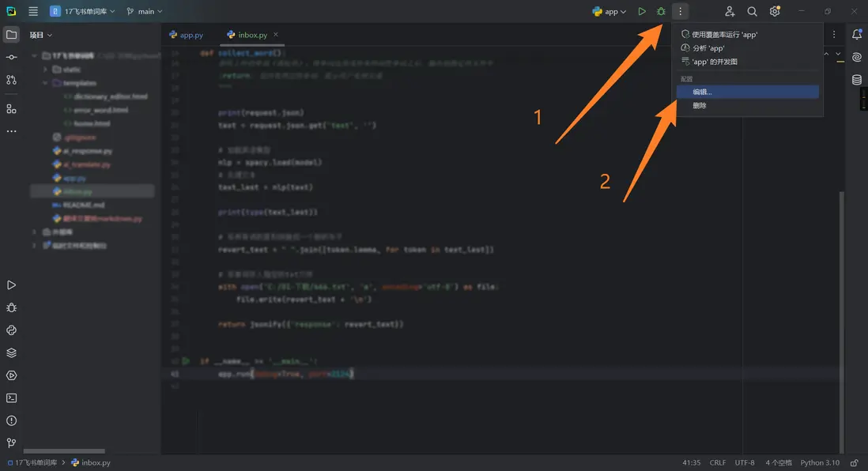Open the Project tool window folder icon
868x471 pixels.
coord(11,35)
